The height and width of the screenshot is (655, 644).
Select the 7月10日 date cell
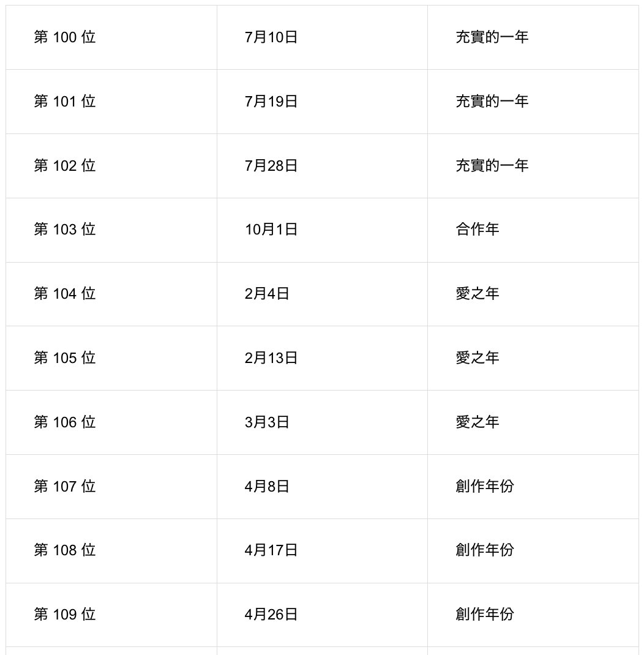[271, 37]
